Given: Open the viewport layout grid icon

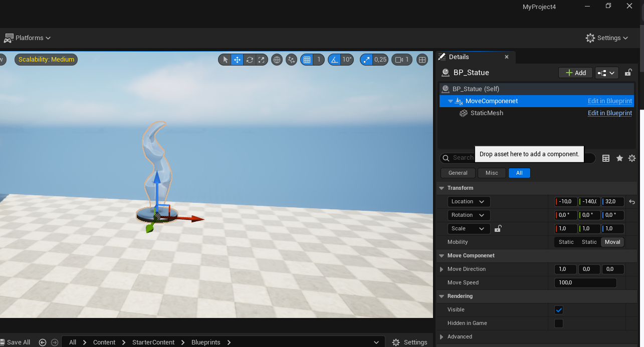Looking at the screenshot, I should coord(422,60).
